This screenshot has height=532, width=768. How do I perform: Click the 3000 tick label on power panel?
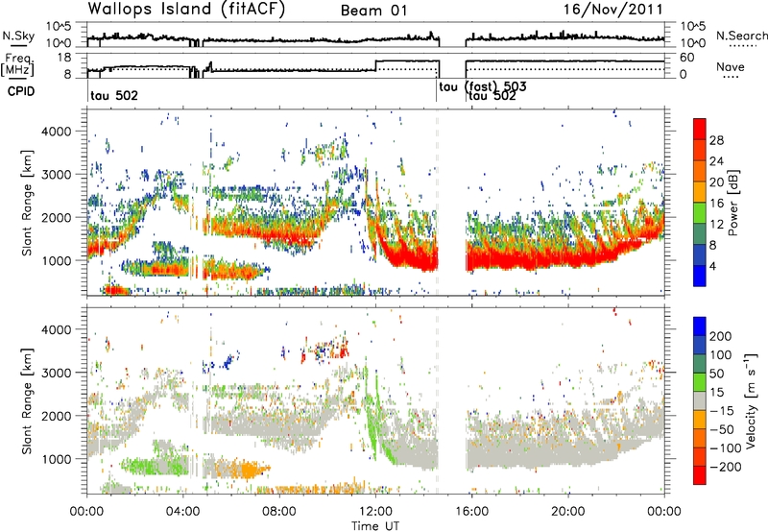tap(56, 175)
